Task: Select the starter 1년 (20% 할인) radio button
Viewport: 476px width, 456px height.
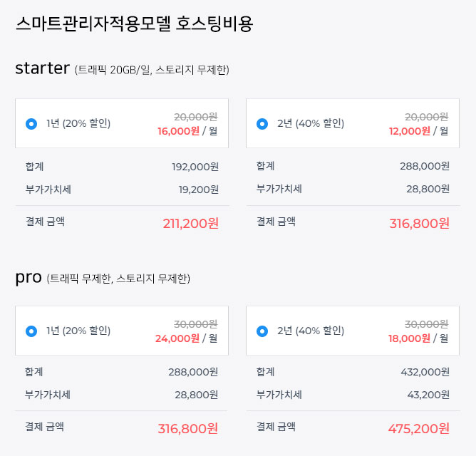Action: (x=31, y=124)
